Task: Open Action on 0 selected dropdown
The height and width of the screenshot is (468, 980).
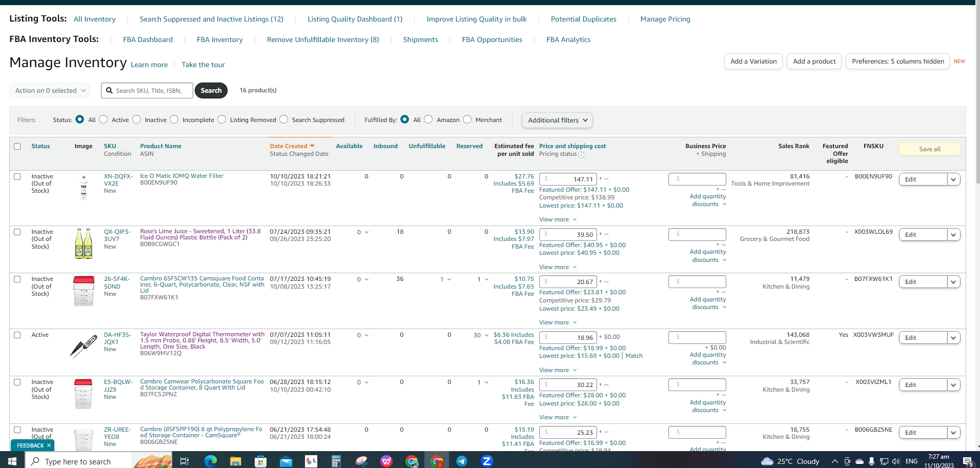Action: click(50, 91)
